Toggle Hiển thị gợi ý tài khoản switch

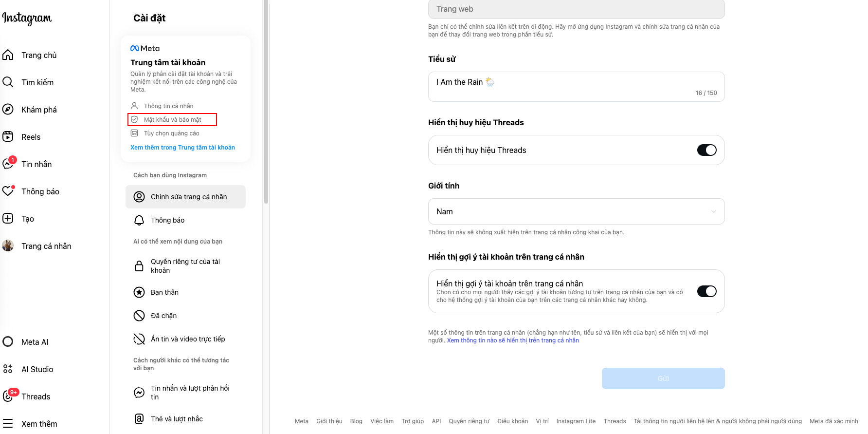point(706,291)
